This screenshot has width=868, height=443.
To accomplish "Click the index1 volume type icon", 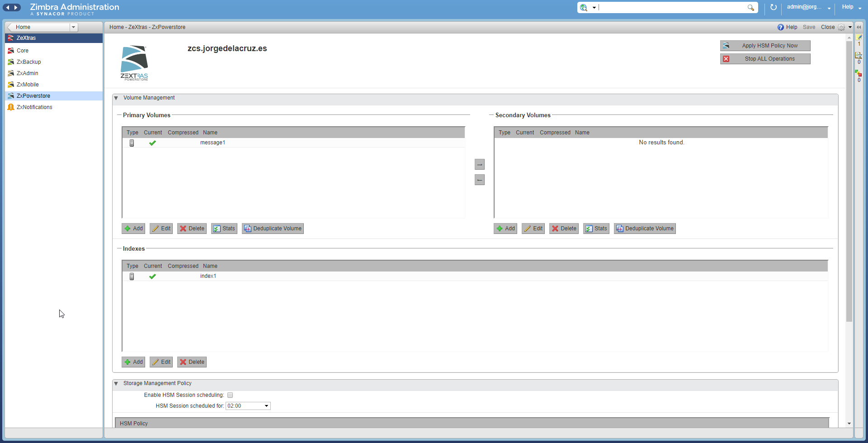I will [132, 276].
